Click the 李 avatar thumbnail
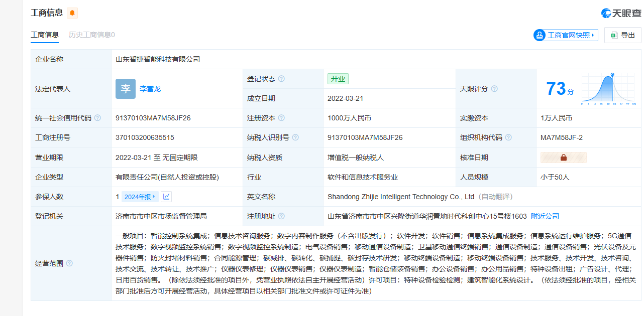Screen dimensions: 644x316 click(126, 89)
